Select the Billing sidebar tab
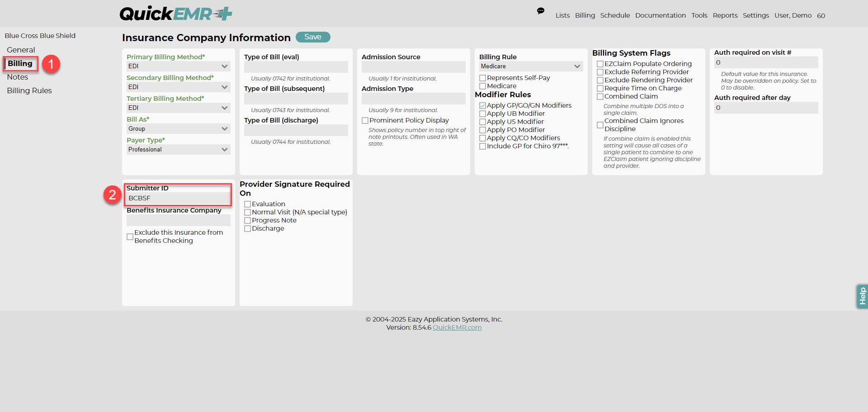Screen dimensions: 868x412 pyautogui.click(x=20, y=63)
